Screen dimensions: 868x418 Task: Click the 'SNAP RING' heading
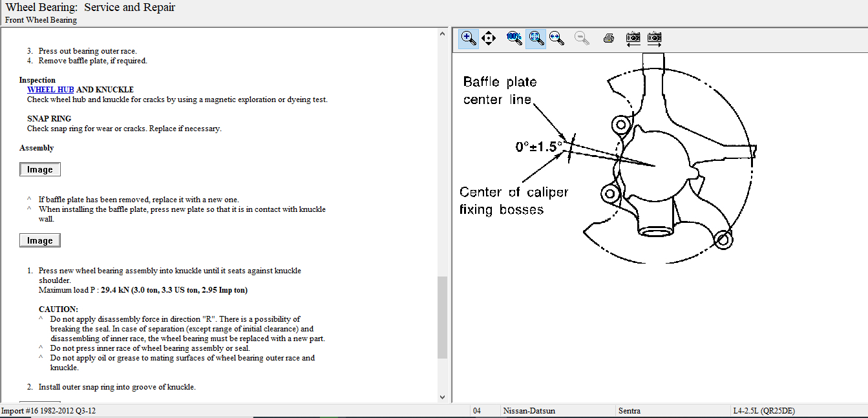point(49,119)
